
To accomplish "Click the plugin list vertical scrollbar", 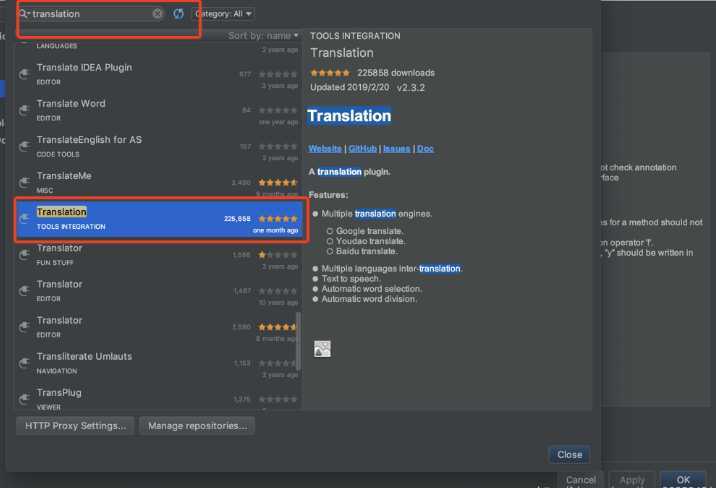I will click(x=299, y=341).
